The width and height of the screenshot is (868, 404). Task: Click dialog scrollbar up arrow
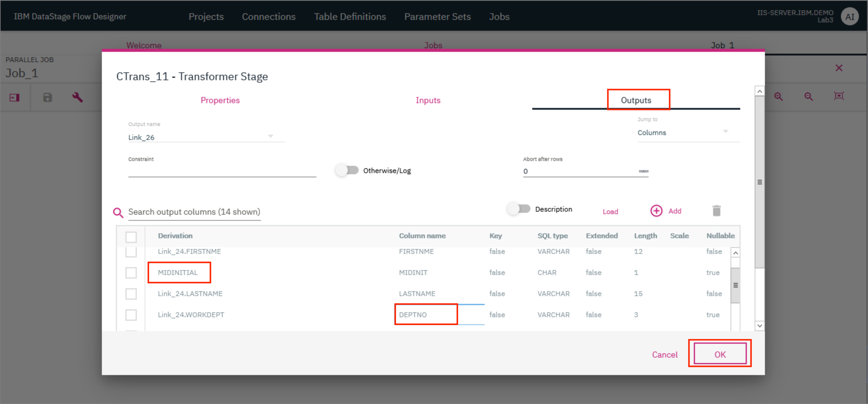pyautogui.click(x=759, y=91)
